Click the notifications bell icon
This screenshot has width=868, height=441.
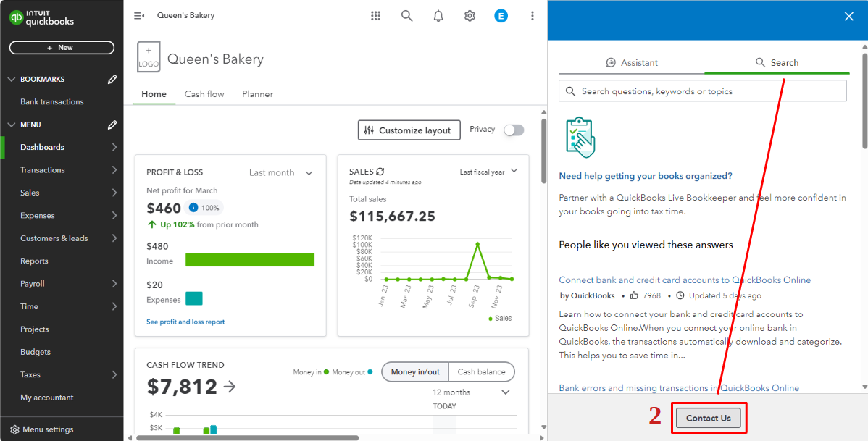point(438,15)
